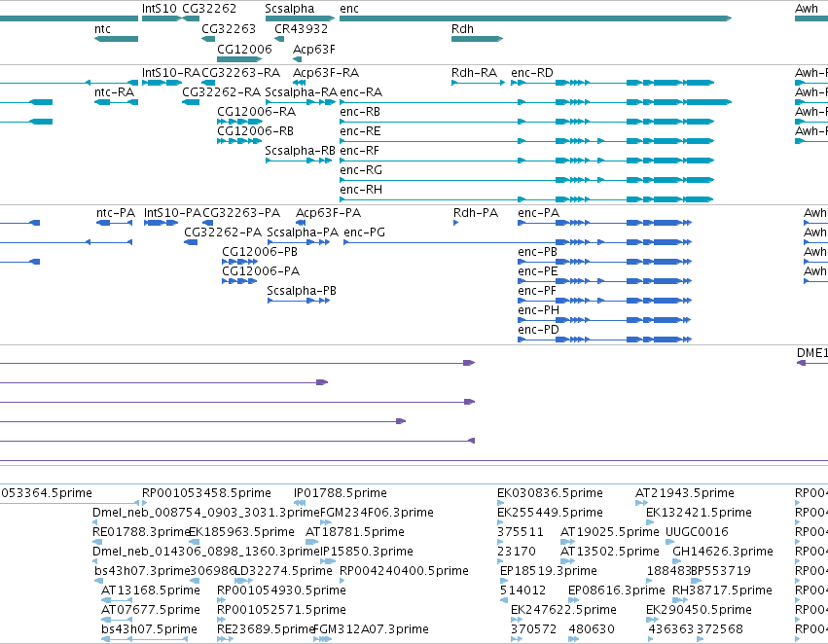Select the enc-RF transcript label
828x644 pixels.
360,151
